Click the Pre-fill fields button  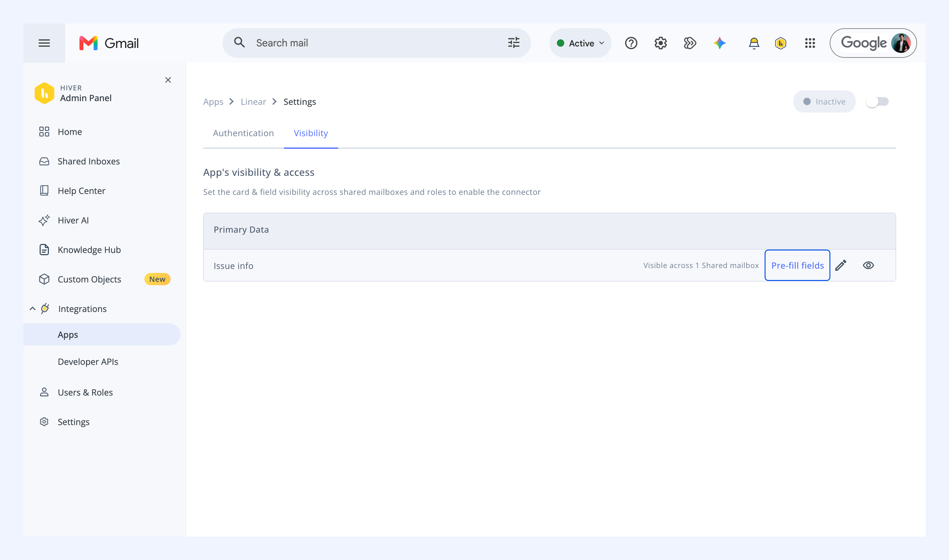point(797,265)
